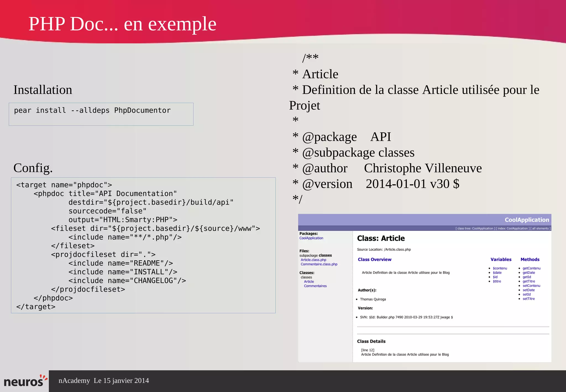Open the getTitre method link
The image size is (566, 392).
(529, 281)
